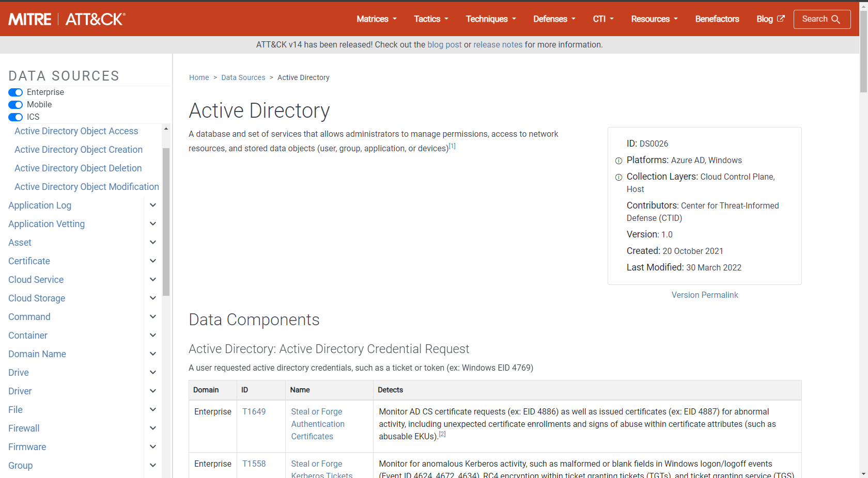Open technique T1649 link
The width and height of the screenshot is (868, 478).
click(254, 411)
